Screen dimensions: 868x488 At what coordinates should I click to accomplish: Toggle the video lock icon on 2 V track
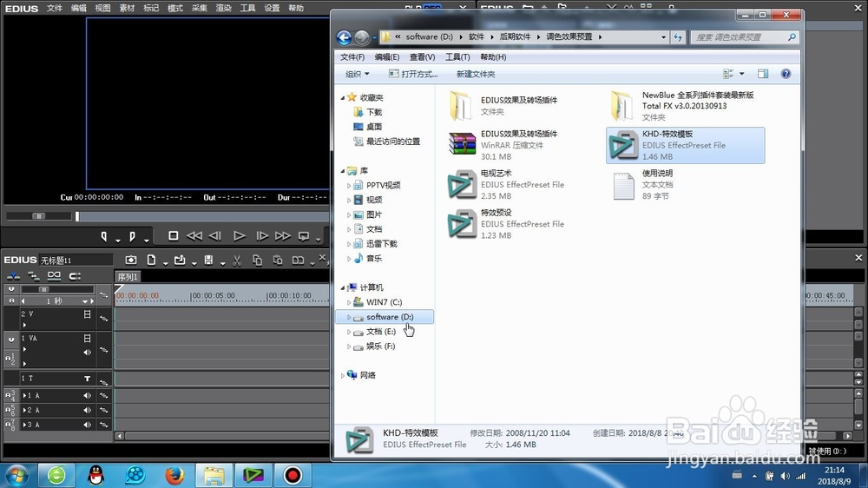pyautogui.click(x=87, y=314)
